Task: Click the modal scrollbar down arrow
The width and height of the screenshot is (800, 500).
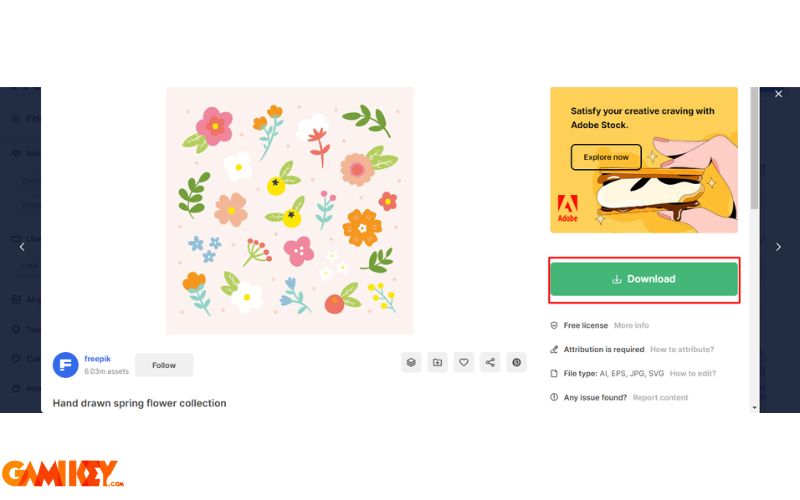Action: (754, 408)
